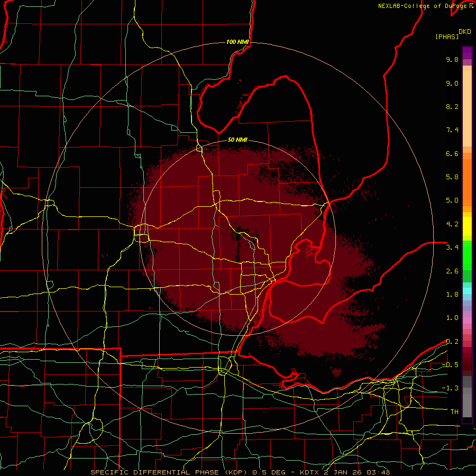The height and width of the screenshot is (476, 476).
Task: Click the 2.6 scale value
Action: [452, 271]
